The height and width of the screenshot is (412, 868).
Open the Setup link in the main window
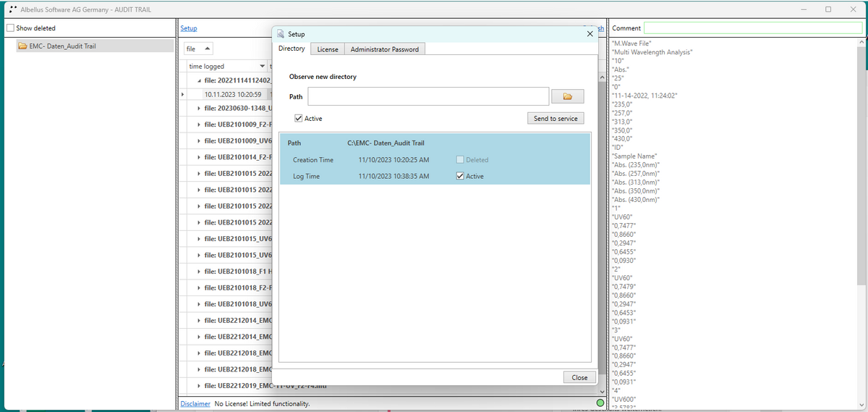(189, 28)
